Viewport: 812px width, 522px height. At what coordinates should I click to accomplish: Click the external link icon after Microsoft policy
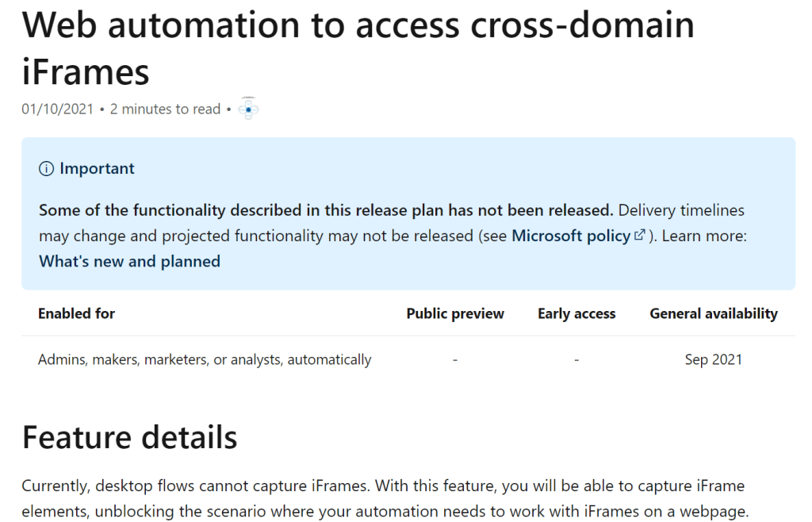(640, 236)
